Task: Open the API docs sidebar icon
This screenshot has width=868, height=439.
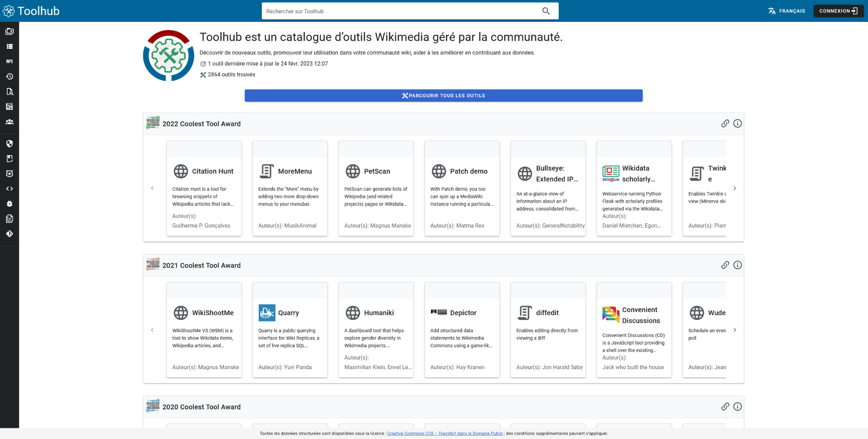Action: pyautogui.click(x=9, y=61)
